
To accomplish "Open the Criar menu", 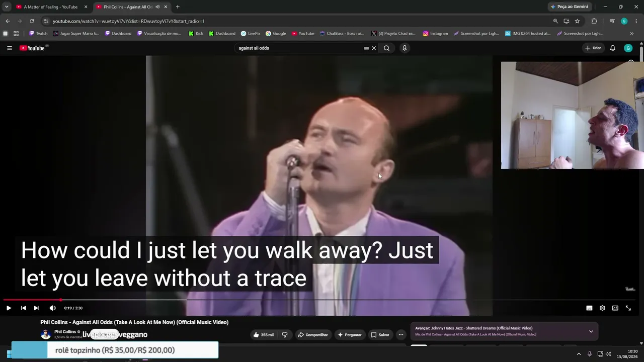I will click(593, 48).
